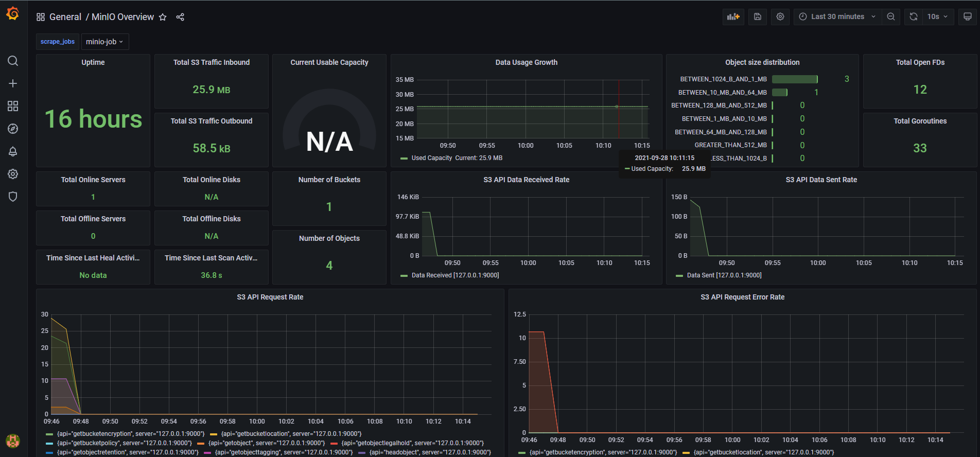Open the Alerting bell icon

pos(13,151)
